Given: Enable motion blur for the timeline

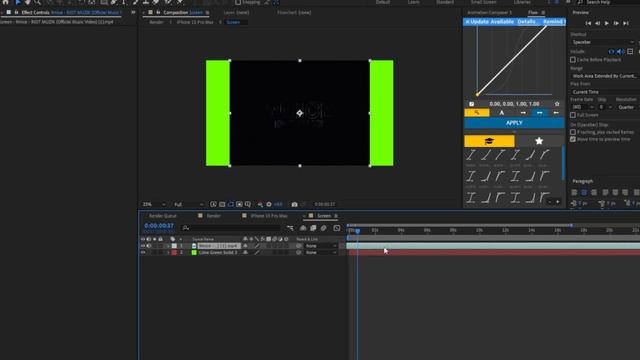Looking at the screenshot, I should pyautogui.click(x=324, y=228).
